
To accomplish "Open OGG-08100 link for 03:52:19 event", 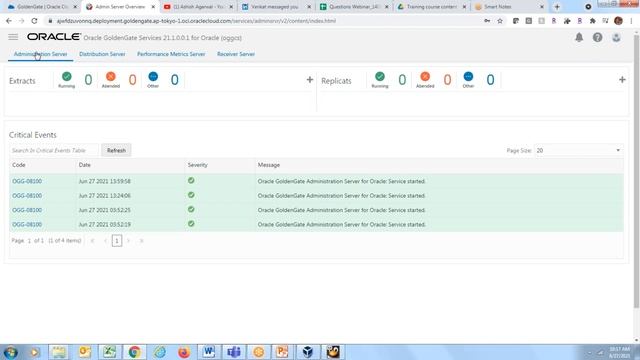I will [27, 224].
